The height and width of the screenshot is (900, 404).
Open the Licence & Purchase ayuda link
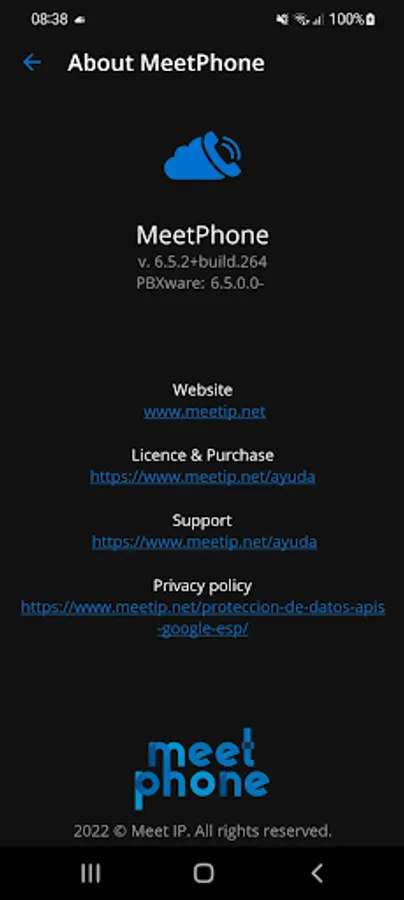pyautogui.click(x=203, y=476)
